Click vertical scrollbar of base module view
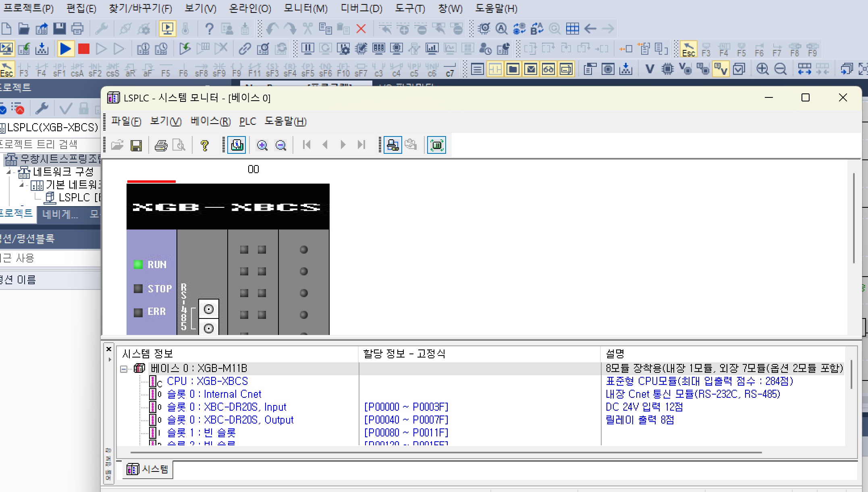The height and width of the screenshot is (492, 868). [x=853, y=218]
